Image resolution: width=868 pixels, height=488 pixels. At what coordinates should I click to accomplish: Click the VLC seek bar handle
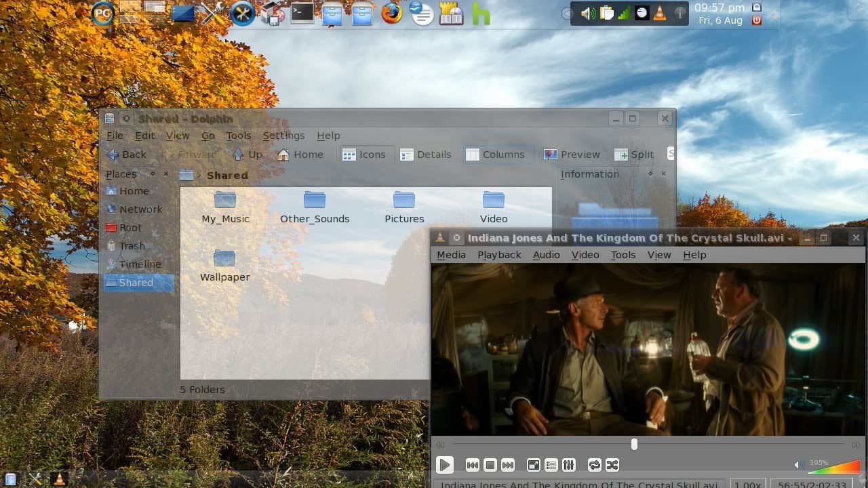pos(634,444)
